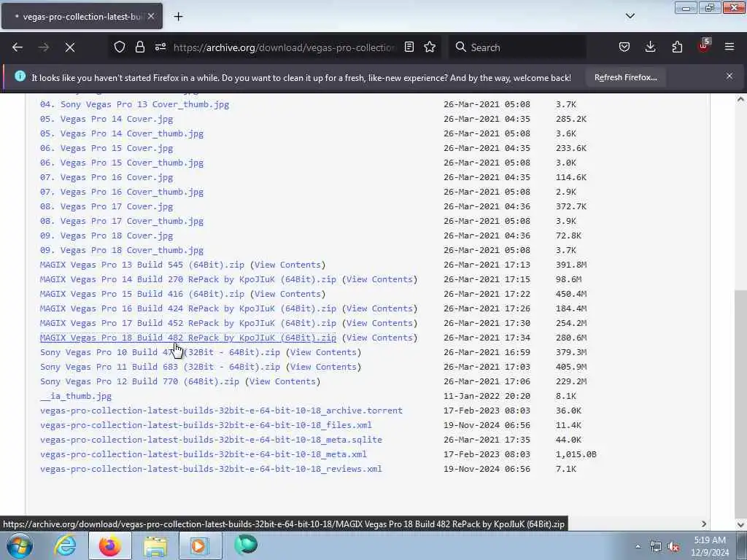
Task: View Contents of Vegas Pro 14 zip
Action: (x=379, y=279)
